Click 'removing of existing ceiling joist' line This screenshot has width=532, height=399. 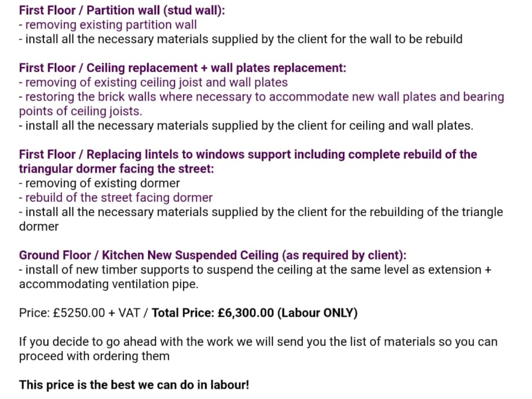point(153,82)
